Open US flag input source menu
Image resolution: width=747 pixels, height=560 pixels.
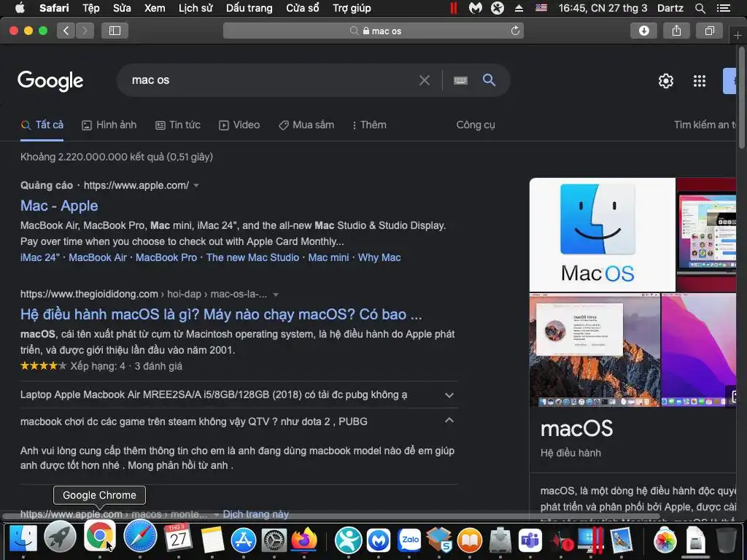[541, 8]
